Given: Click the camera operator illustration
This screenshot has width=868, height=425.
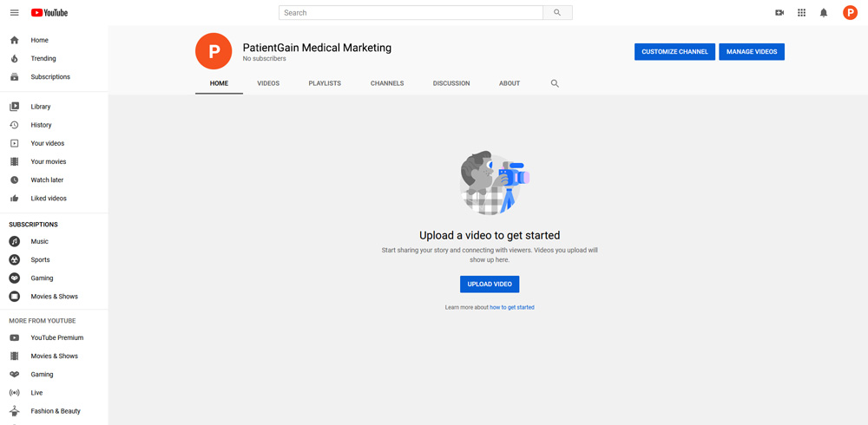Looking at the screenshot, I should (x=493, y=183).
